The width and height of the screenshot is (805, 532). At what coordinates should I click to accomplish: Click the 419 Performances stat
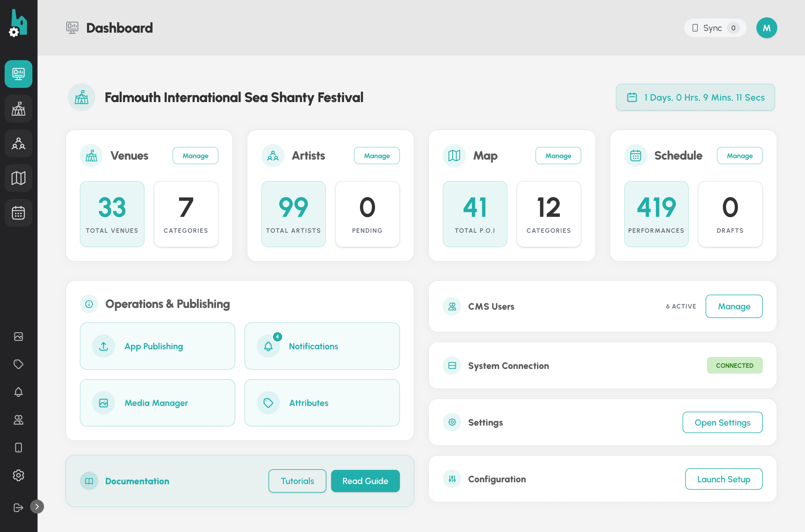656,214
